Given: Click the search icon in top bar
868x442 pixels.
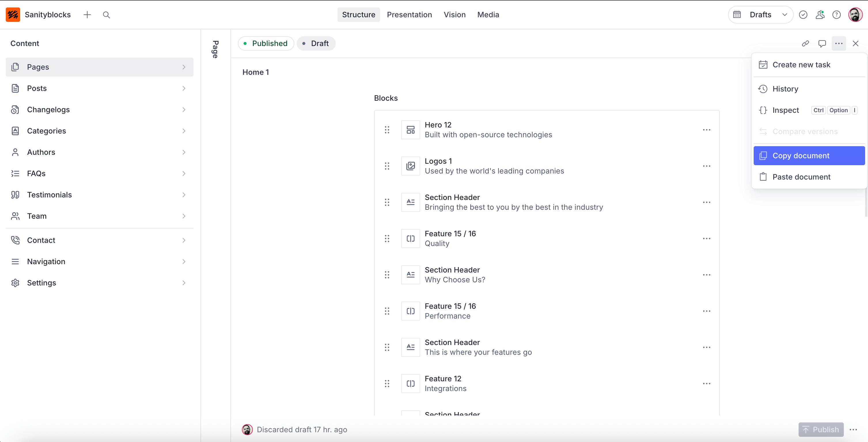Looking at the screenshot, I should point(107,15).
